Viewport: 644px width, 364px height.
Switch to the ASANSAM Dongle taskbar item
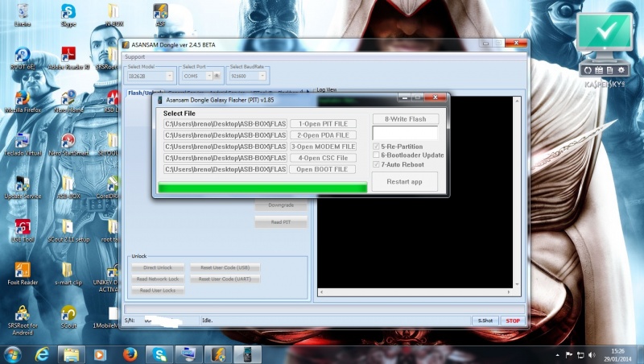click(x=218, y=354)
